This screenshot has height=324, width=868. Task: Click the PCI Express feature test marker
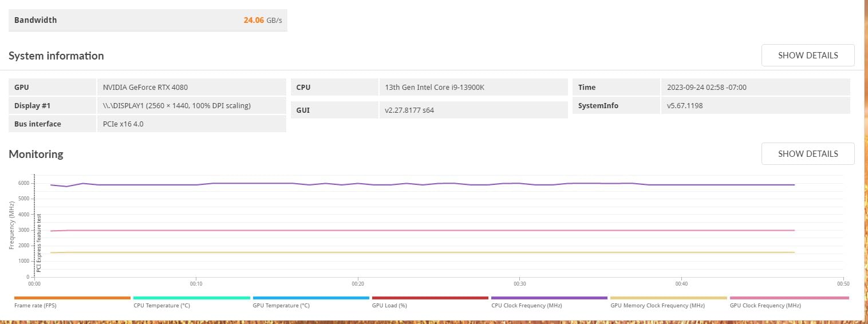coord(39,243)
